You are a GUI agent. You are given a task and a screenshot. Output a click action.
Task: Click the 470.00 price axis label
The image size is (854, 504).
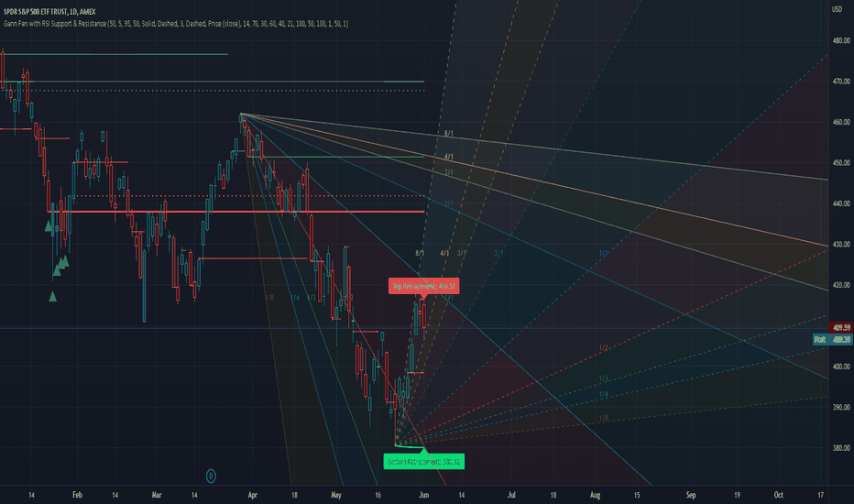point(841,82)
